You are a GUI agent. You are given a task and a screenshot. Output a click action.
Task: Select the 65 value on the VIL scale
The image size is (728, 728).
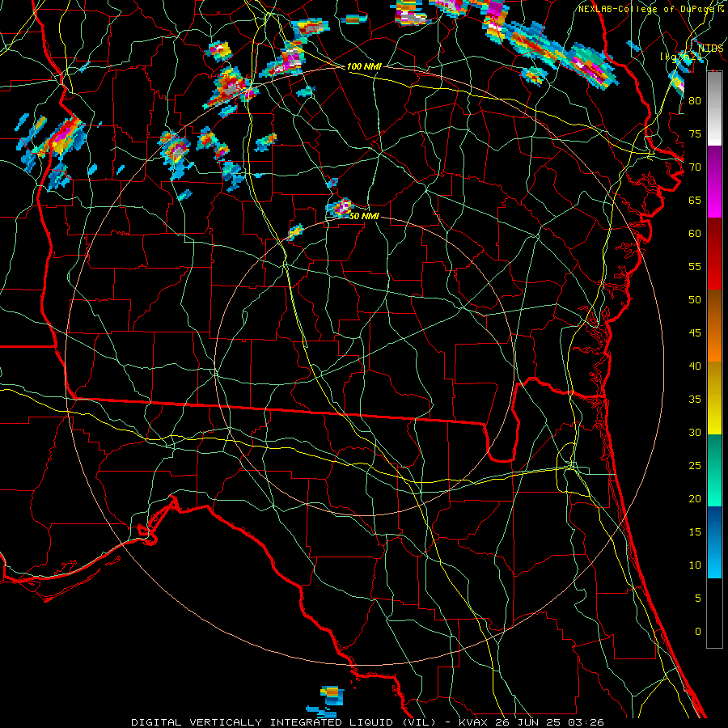[695, 201]
